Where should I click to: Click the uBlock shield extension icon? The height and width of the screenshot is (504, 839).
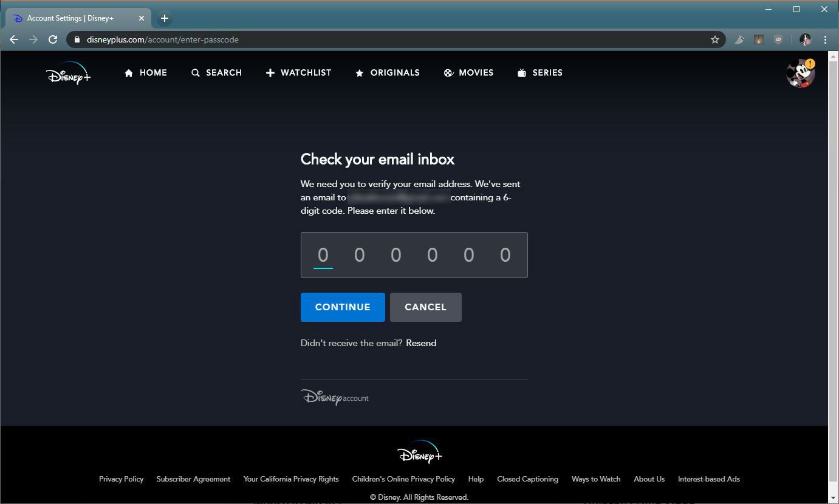pos(778,39)
